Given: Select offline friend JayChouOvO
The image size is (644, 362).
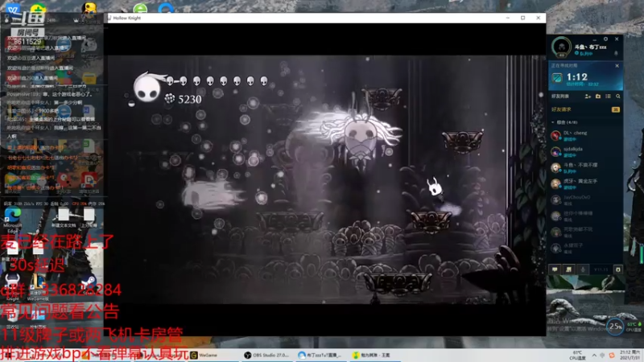Looking at the screenshot, I should pos(586,200).
